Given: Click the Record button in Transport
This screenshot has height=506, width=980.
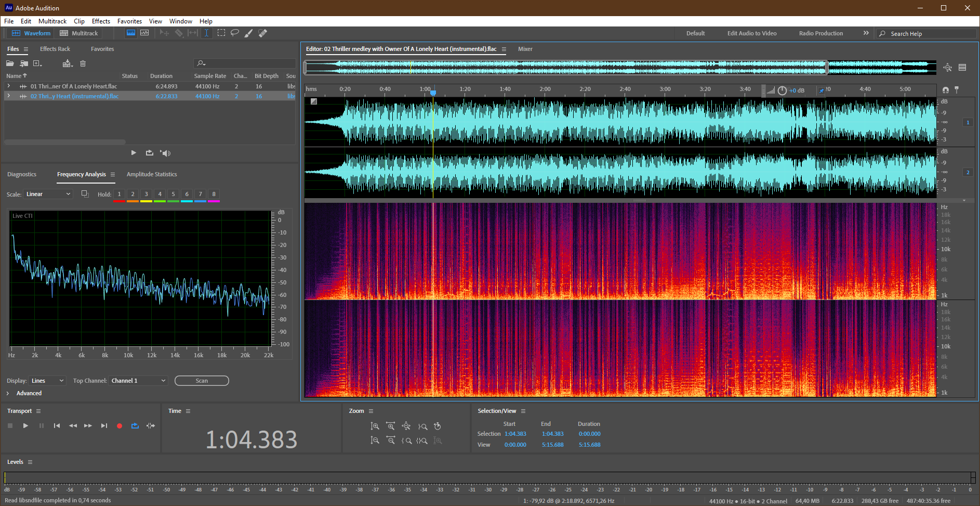Looking at the screenshot, I should [x=120, y=426].
